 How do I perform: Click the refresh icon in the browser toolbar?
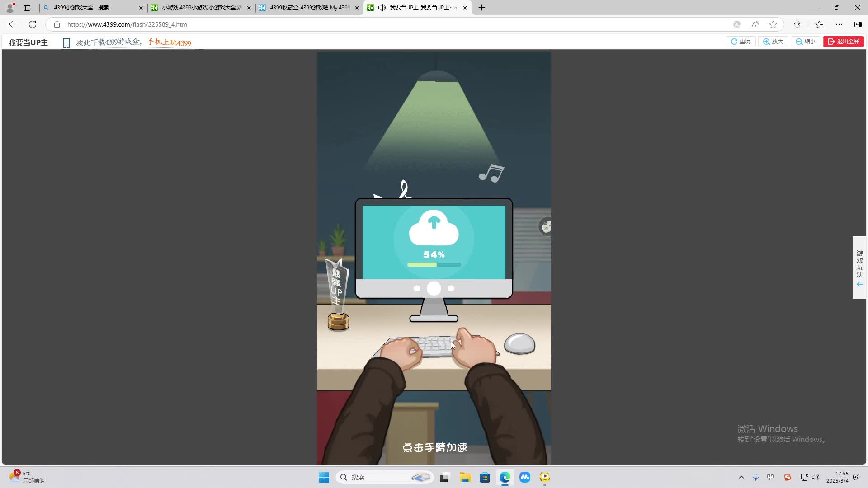pyautogui.click(x=32, y=24)
